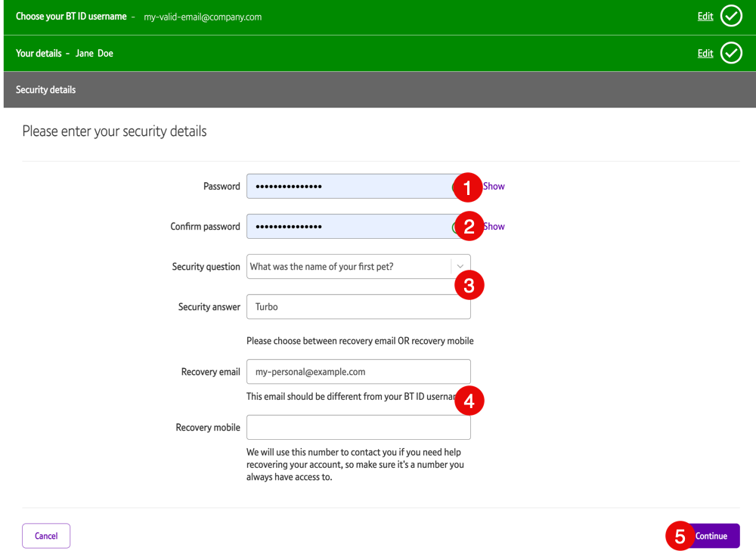
Task: Click into the Confirm password field
Action: click(358, 227)
